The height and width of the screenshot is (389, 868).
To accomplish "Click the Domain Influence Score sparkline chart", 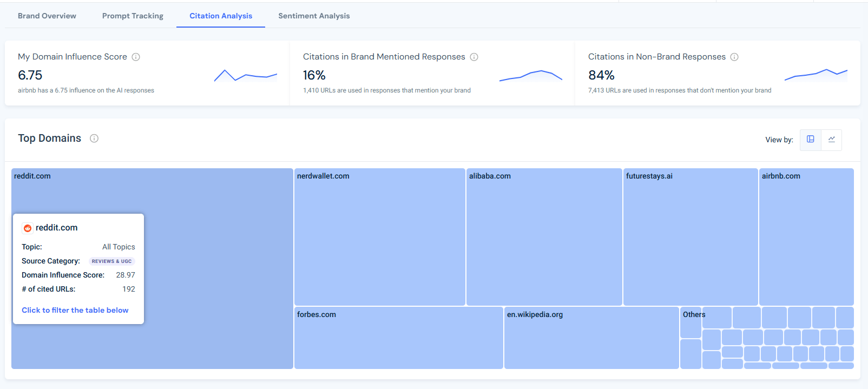I will tap(246, 76).
